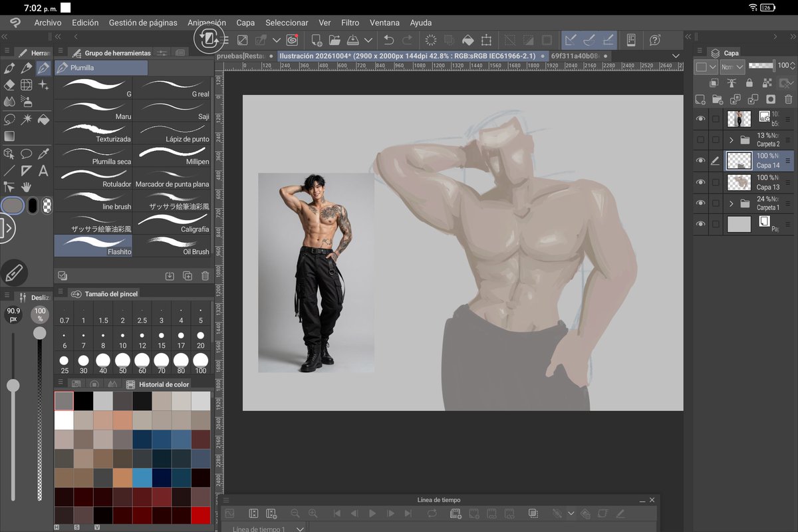This screenshot has width=798, height=532.
Task: Click new raster layer icon in Layer panel
Action: [x=700, y=99]
